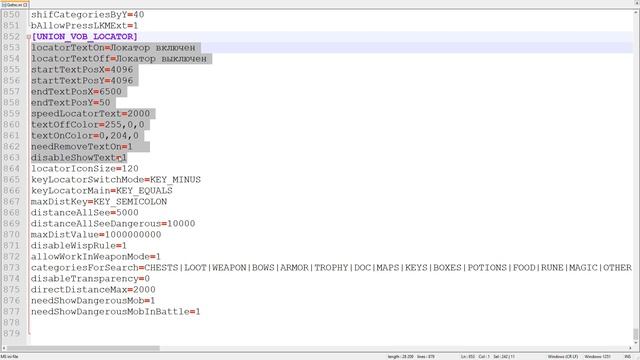Screen dimensions: 640x360
Task: Click the Ln/Col/Sel position status field
Action: [x=488, y=357]
